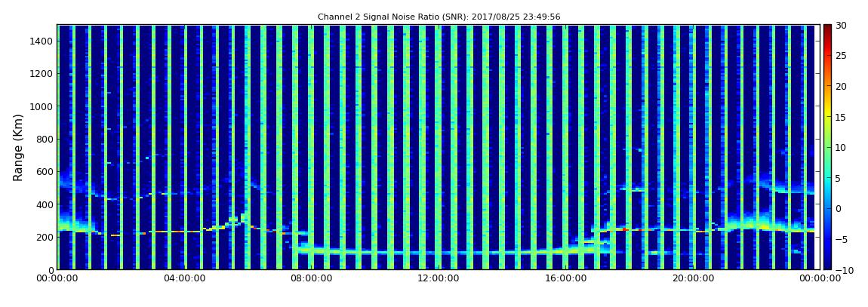Click the 16:00:00 time axis label
Screen dimensions: 868x307
click(x=566, y=279)
